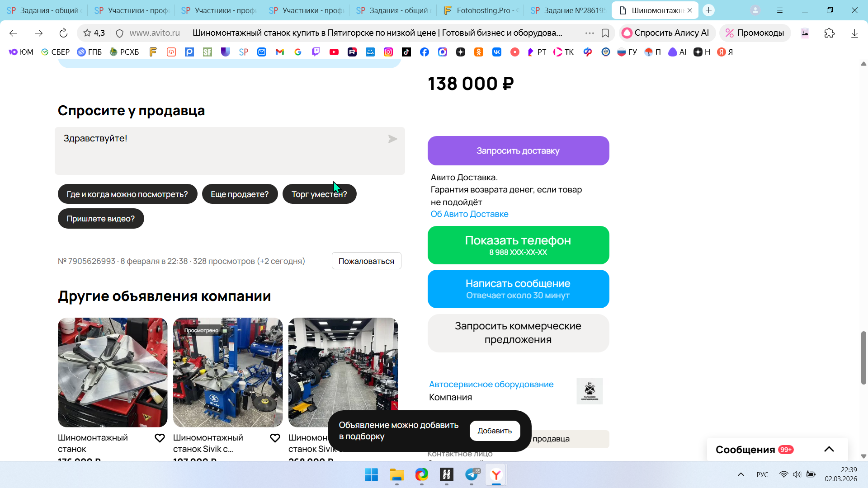Click the Показать телефон button

click(x=518, y=245)
